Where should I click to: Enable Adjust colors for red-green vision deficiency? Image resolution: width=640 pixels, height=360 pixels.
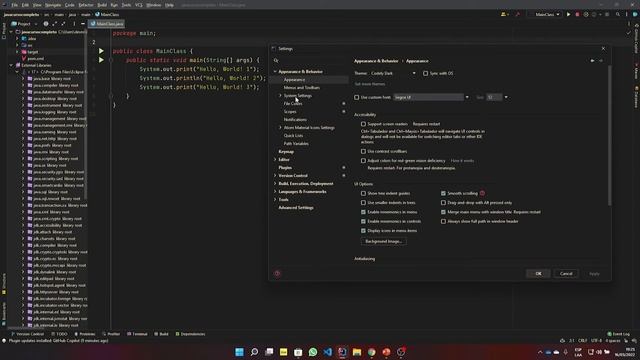tap(363, 161)
